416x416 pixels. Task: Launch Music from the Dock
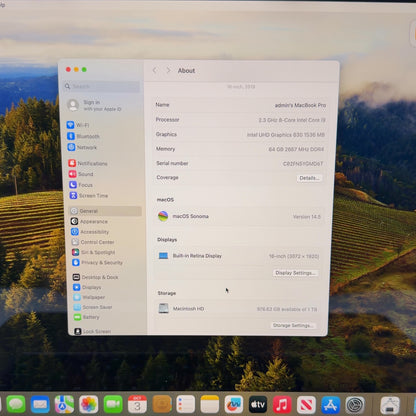tap(282, 404)
